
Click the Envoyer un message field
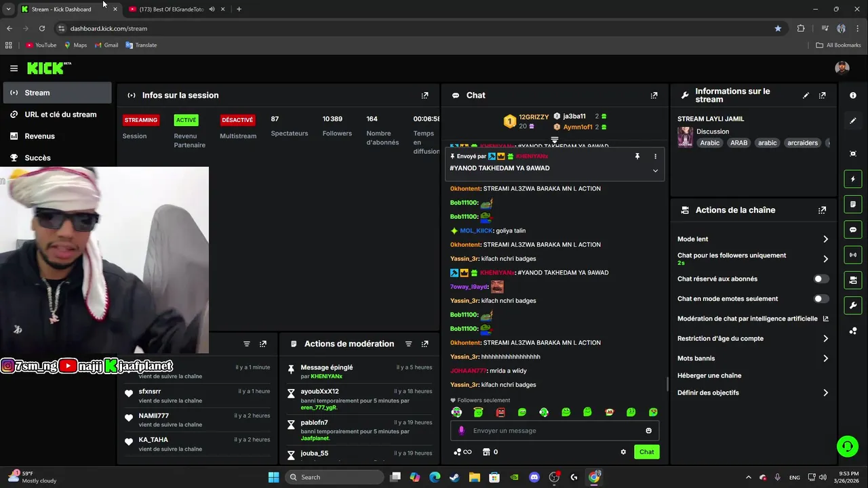point(555,431)
